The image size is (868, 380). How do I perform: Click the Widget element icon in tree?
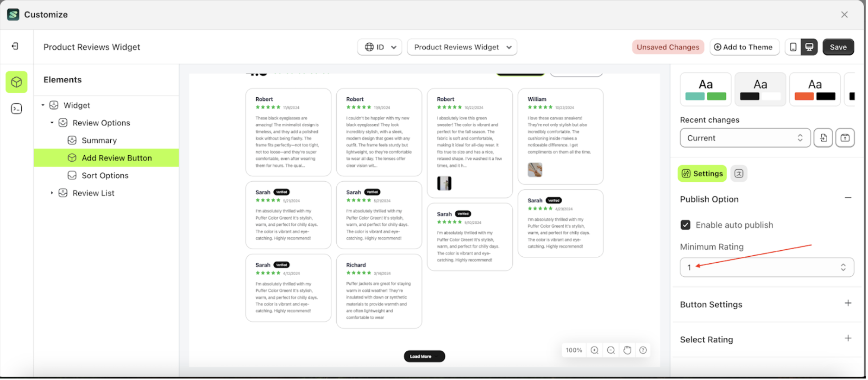click(54, 106)
